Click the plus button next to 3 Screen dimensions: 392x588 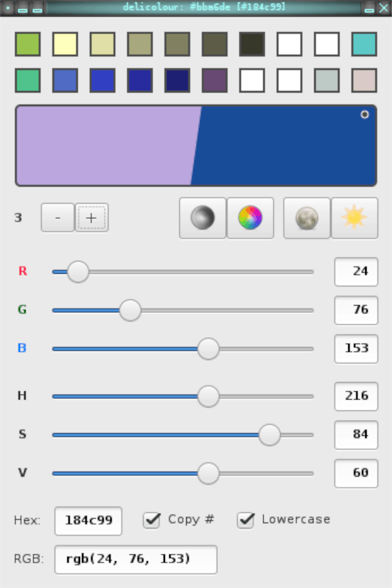92,218
